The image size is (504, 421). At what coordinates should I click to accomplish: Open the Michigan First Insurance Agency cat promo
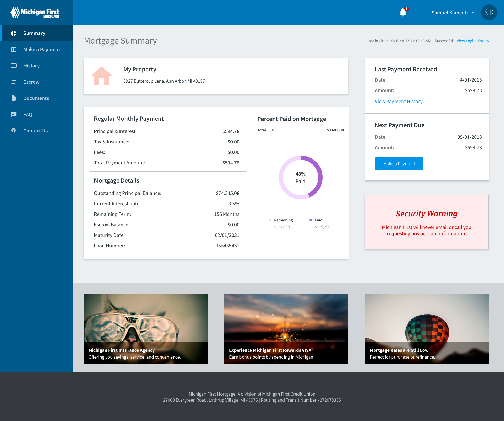pyautogui.click(x=145, y=328)
